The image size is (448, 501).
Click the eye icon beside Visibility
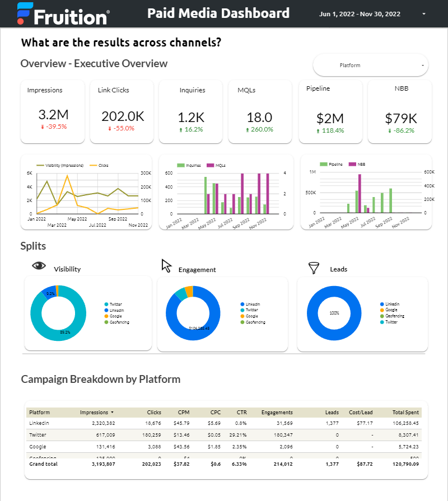pos(39,265)
